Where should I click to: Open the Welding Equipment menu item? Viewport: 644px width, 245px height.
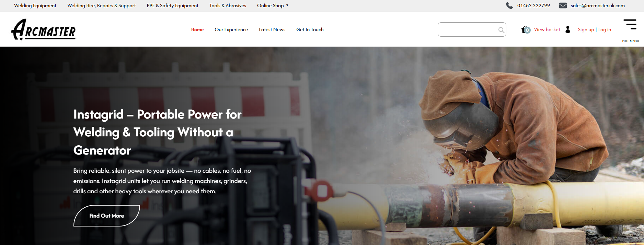tap(35, 5)
